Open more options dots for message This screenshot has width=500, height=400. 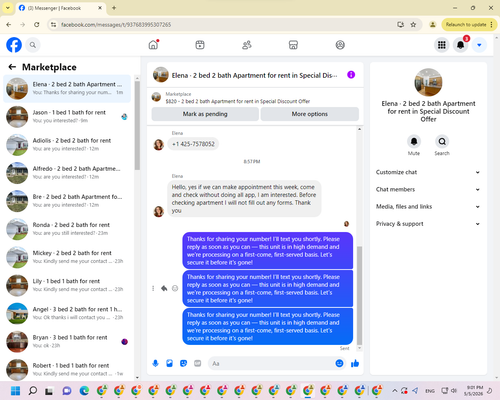tap(153, 288)
